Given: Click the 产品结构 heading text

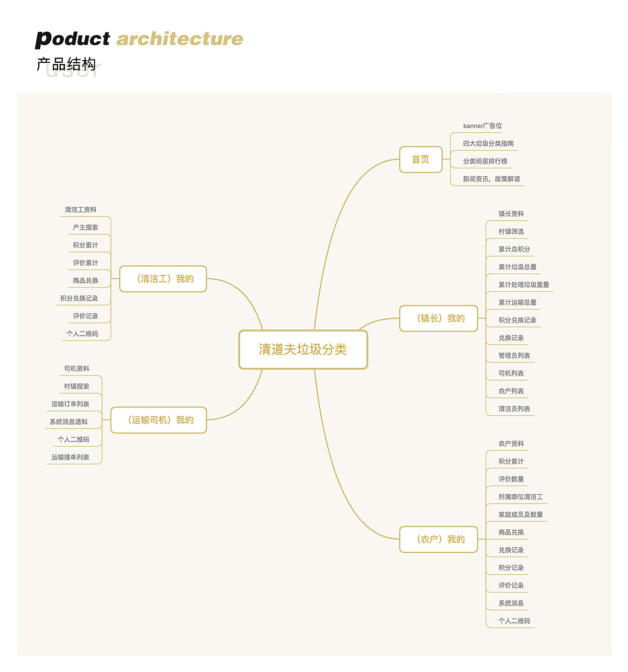Looking at the screenshot, I should click(66, 64).
